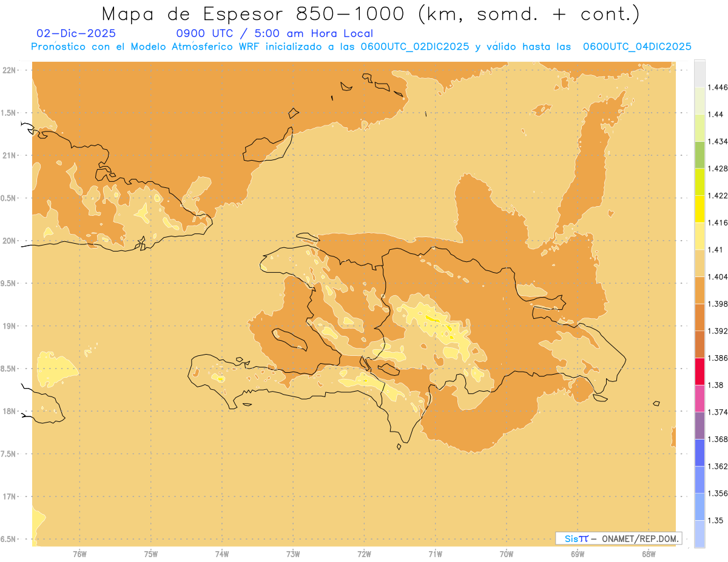Select the "75W" longitude label
728x562 pixels.
150,554
